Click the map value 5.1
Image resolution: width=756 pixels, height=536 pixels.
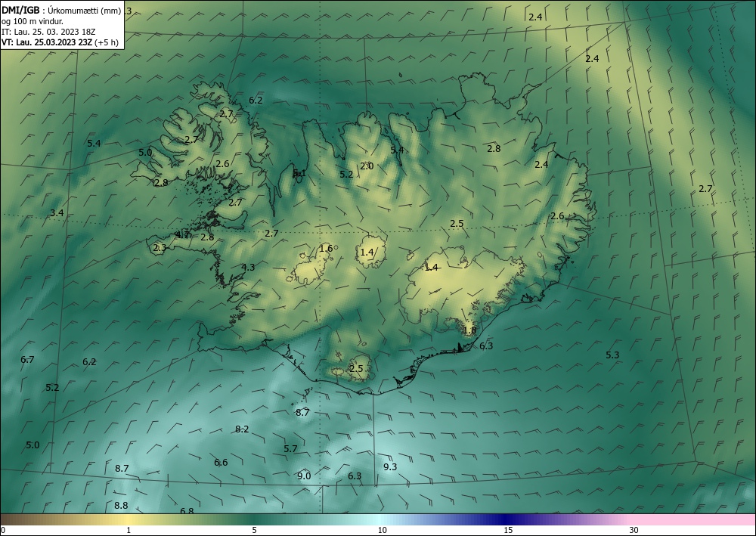click(x=299, y=174)
